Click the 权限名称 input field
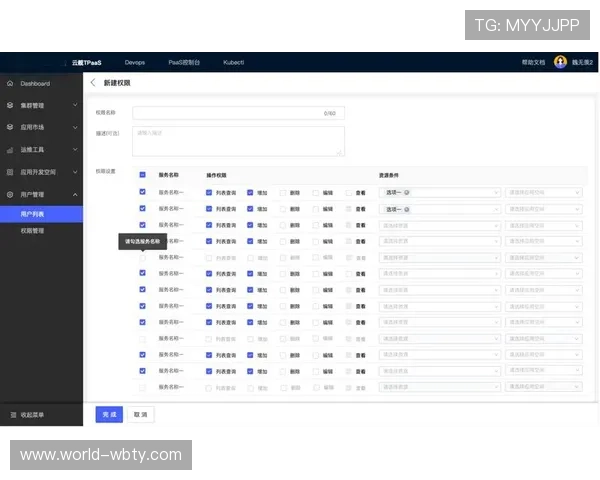Image resolution: width=600 pixels, height=480 pixels. click(238, 113)
